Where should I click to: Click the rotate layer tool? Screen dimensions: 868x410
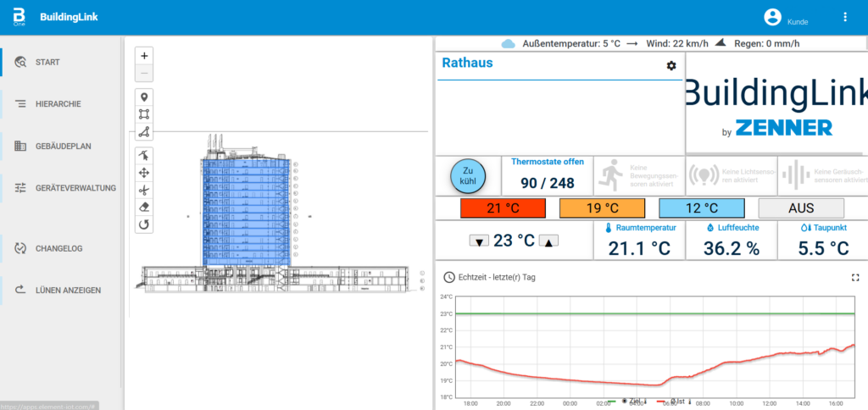144,224
